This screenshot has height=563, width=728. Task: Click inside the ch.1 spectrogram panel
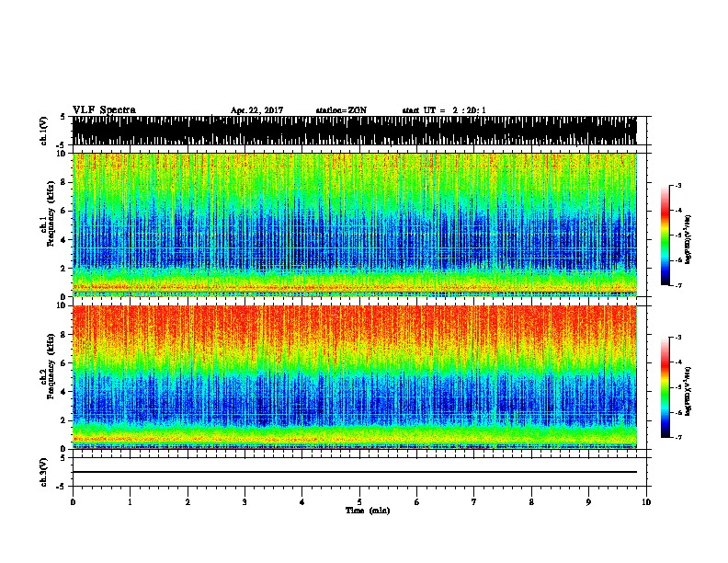tap(355, 224)
